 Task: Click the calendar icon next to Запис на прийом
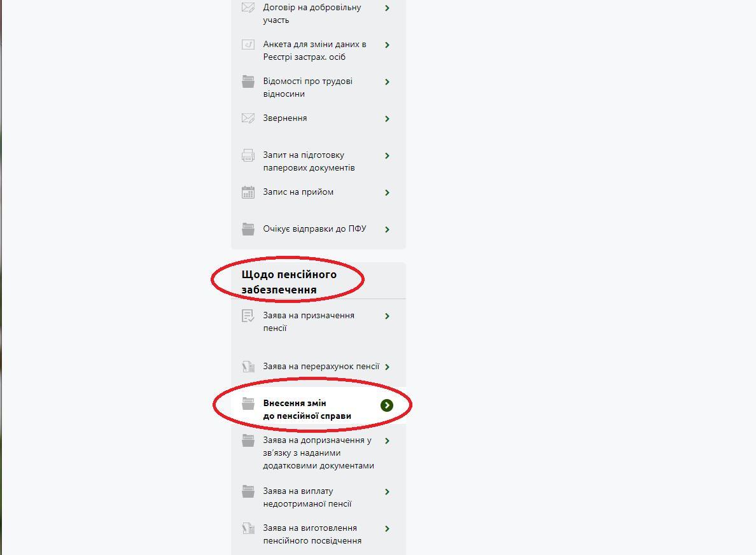(x=248, y=192)
